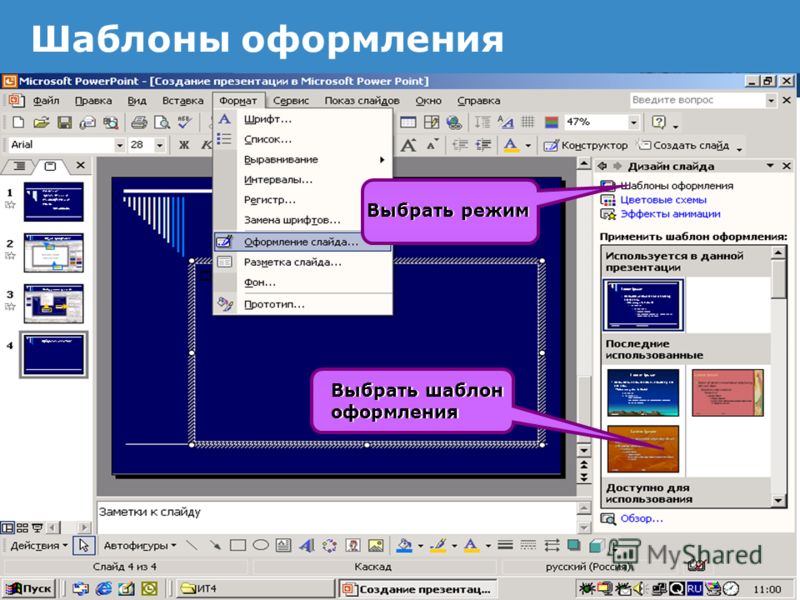800x600 pixels.
Task: Click the globe hyperlink icon
Action: coord(454,122)
